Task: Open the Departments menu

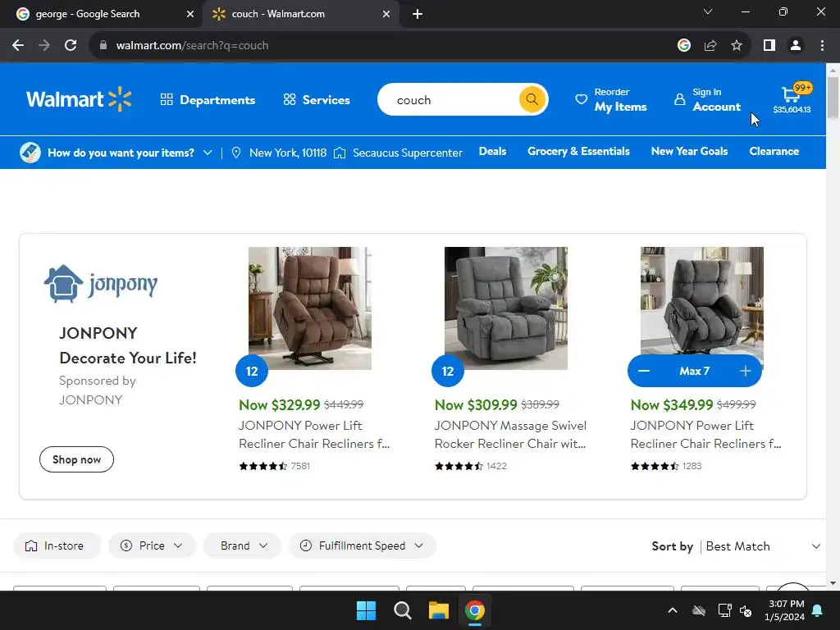Action: (208, 100)
